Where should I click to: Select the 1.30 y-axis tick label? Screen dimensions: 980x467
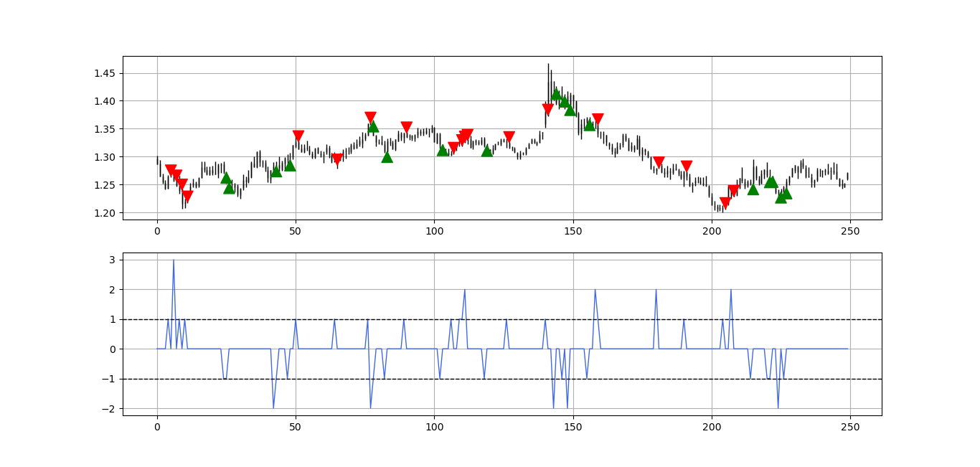coord(106,157)
